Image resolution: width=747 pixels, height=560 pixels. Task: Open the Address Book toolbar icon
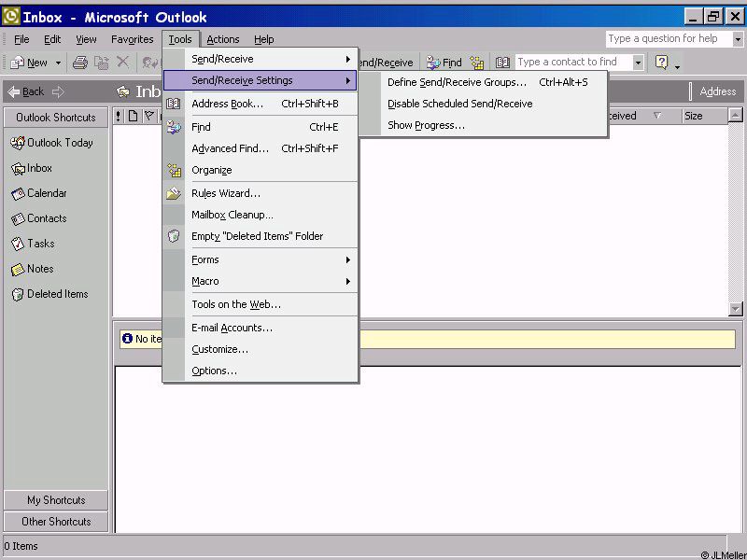click(x=503, y=63)
